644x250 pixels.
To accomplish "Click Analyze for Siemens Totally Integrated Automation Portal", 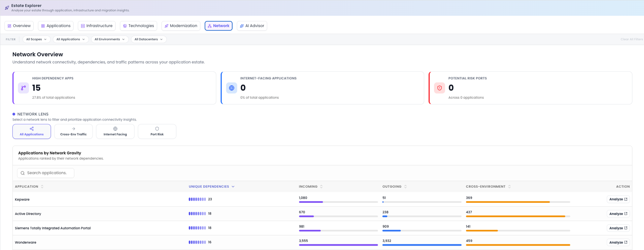I will tap(618, 228).
